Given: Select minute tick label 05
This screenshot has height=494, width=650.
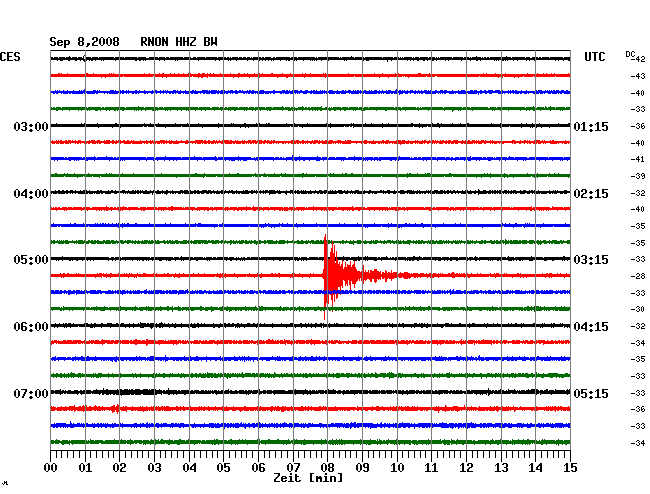Looking at the screenshot, I should pos(223,467).
